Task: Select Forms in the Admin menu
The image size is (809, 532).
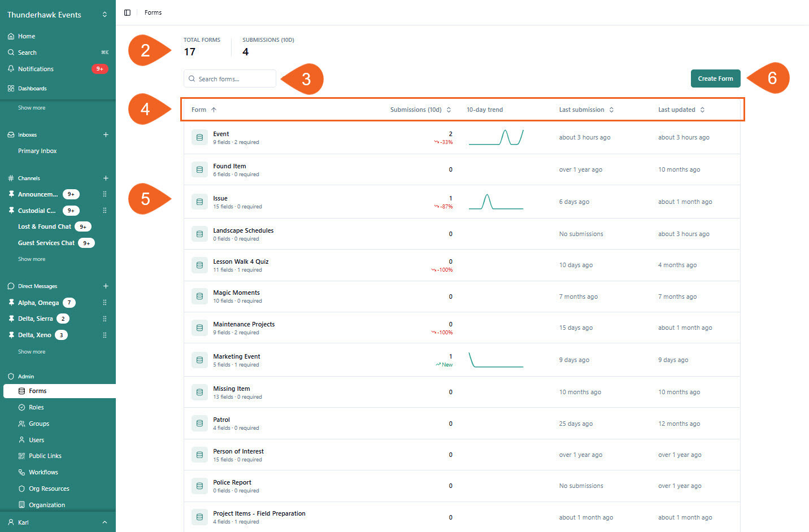Action: click(x=59, y=391)
